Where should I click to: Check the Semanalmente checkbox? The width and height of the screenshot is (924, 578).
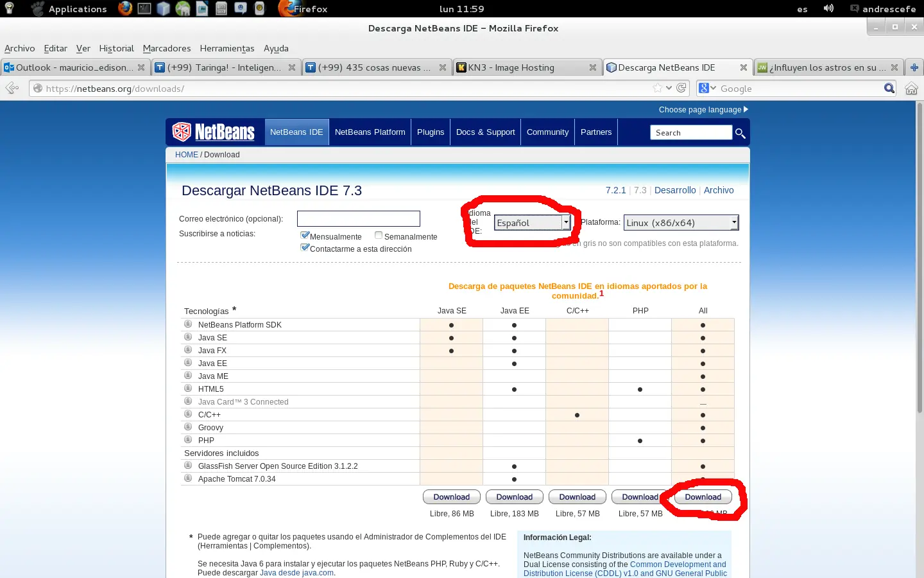[379, 236]
